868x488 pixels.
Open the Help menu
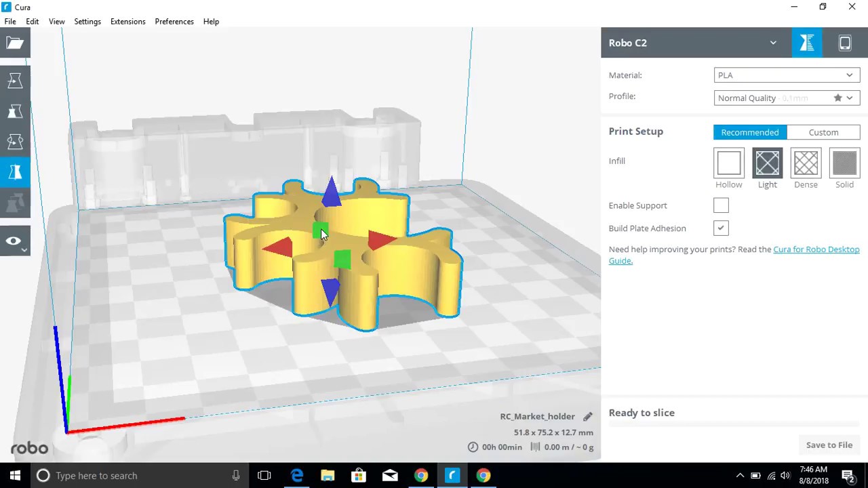click(x=211, y=21)
